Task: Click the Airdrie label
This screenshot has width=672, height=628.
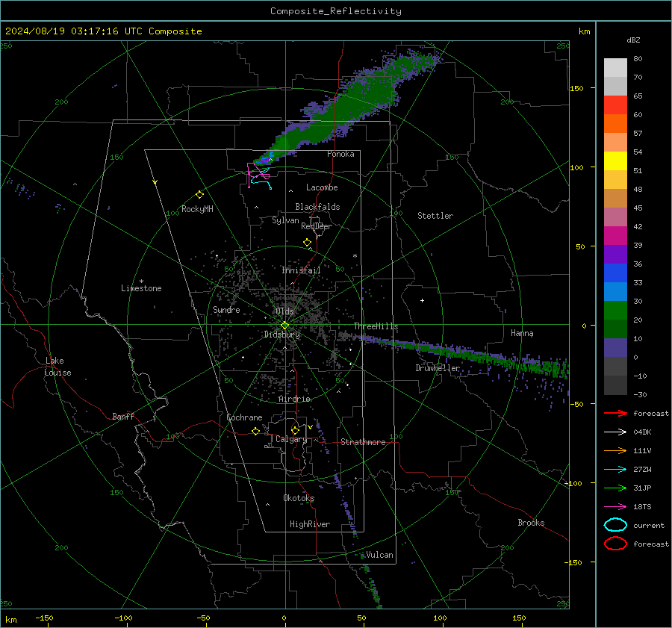Action: click(294, 399)
